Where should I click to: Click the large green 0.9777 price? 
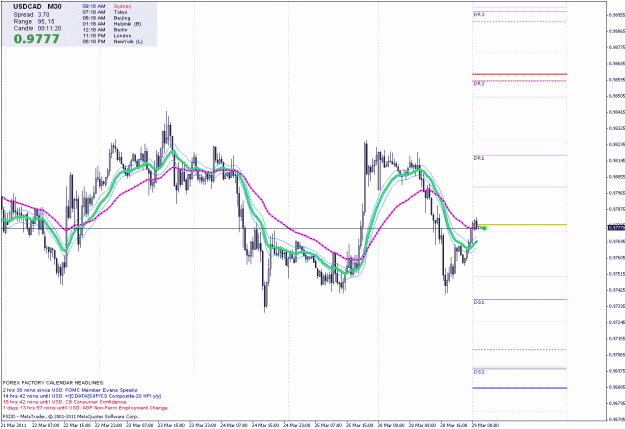(36, 39)
